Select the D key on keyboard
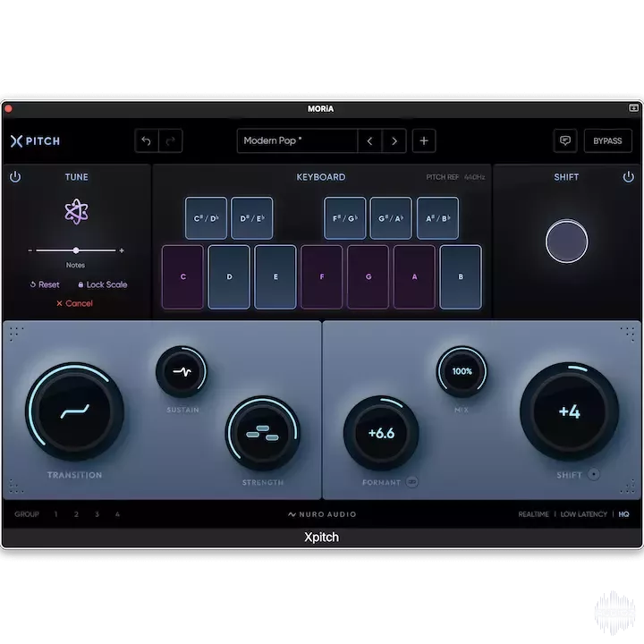644x644 pixels. [x=229, y=276]
